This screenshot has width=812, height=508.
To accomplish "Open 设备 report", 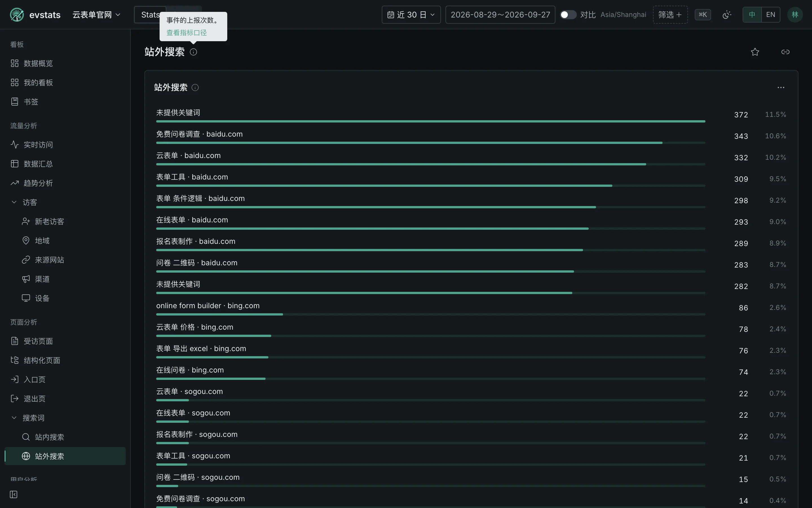I will 65,298.
